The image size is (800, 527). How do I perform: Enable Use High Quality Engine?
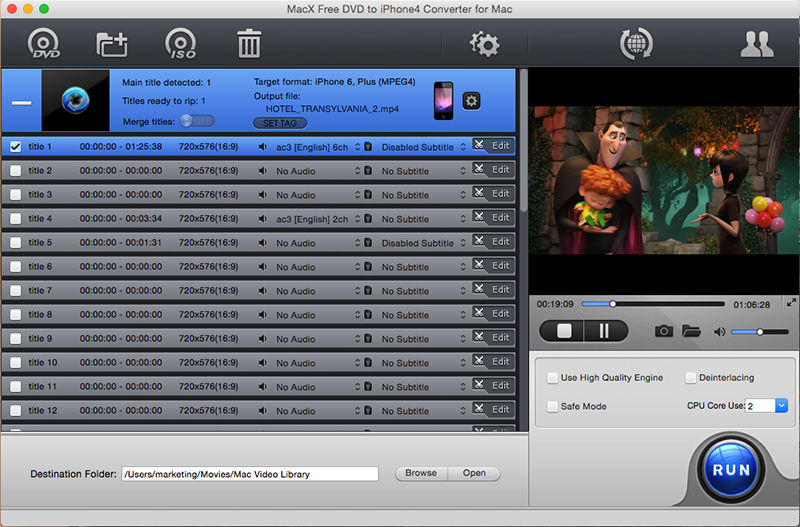[552, 378]
